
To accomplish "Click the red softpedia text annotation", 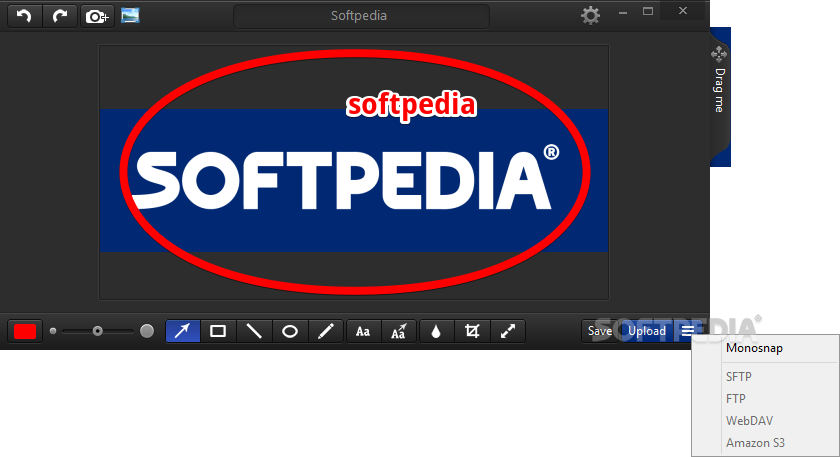I will pos(411,107).
